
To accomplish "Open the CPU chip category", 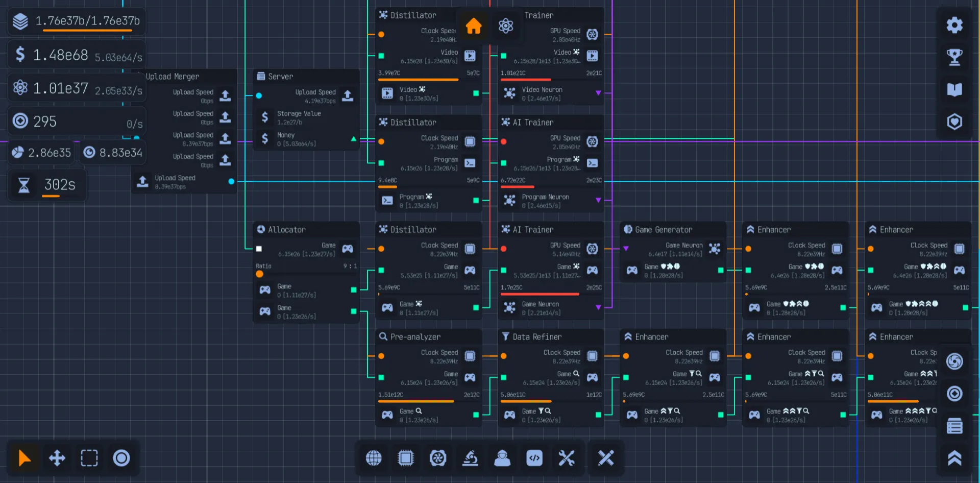I will (x=406, y=458).
